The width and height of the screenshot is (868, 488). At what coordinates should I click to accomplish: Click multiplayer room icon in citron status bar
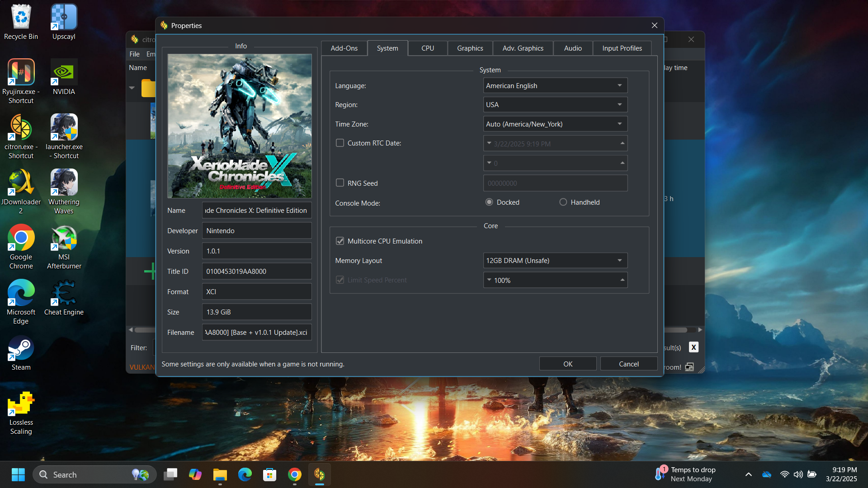[689, 367]
